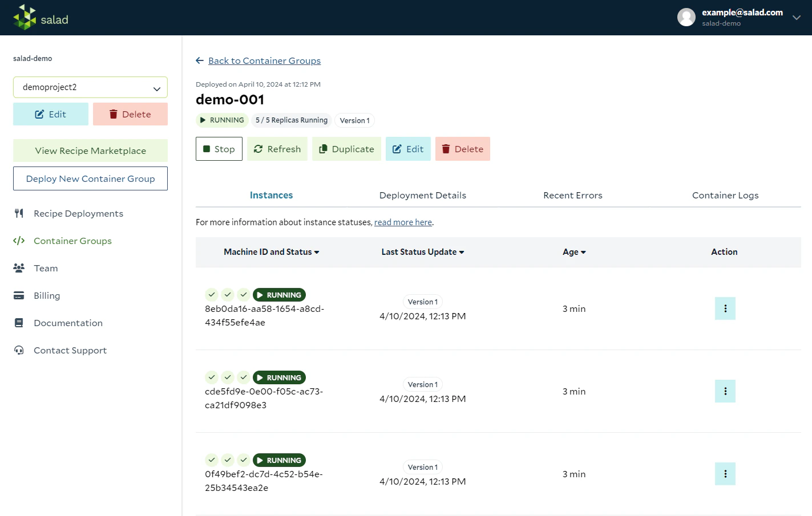Open the read more here link
812x516 pixels.
coord(403,222)
